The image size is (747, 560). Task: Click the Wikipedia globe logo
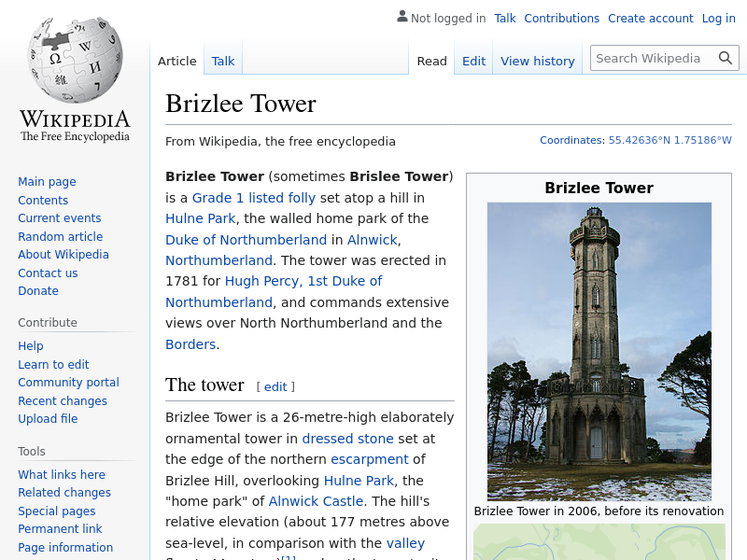[75, 61]
